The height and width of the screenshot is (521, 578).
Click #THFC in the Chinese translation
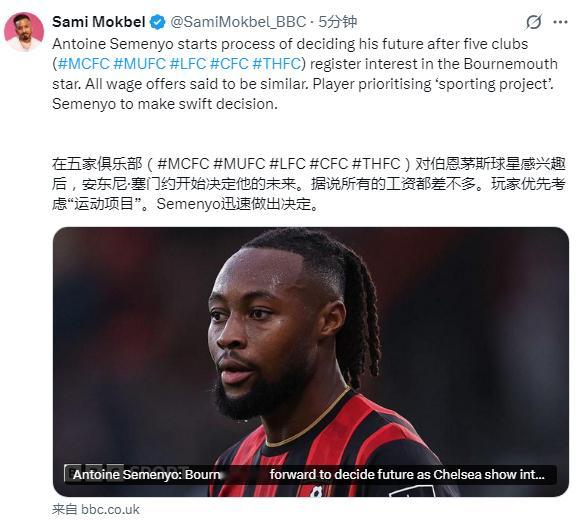point(376,164)
